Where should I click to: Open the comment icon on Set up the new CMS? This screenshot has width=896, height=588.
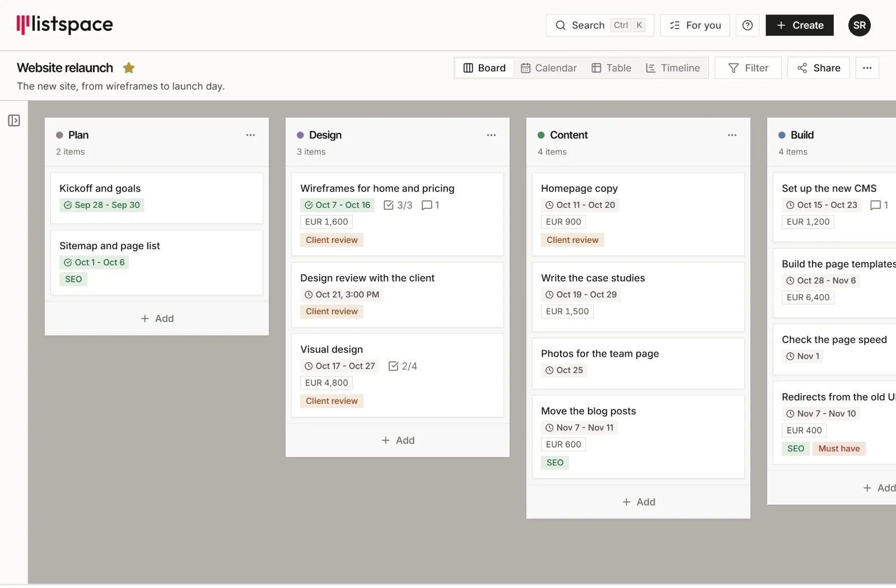[x=879, y=205]
